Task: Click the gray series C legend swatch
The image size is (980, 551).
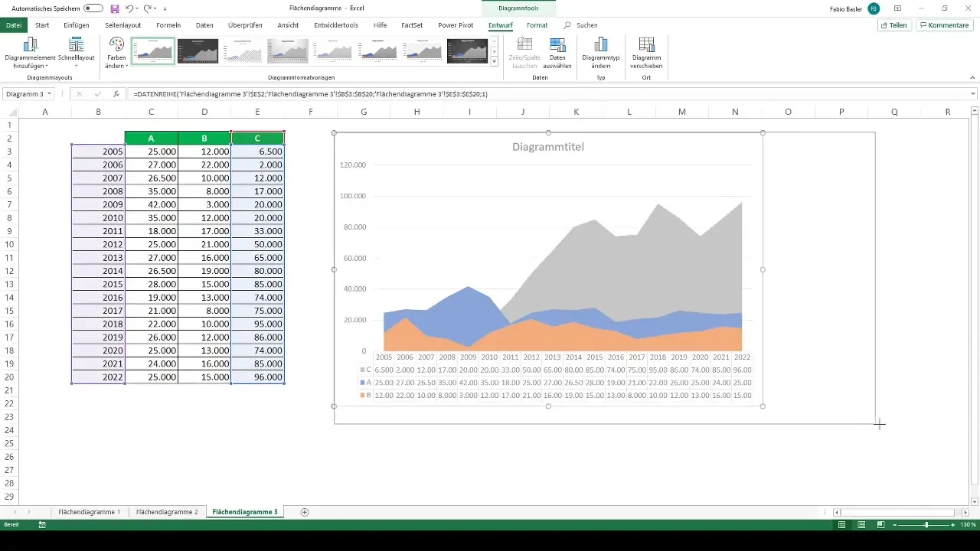Action: coord(361,370)
